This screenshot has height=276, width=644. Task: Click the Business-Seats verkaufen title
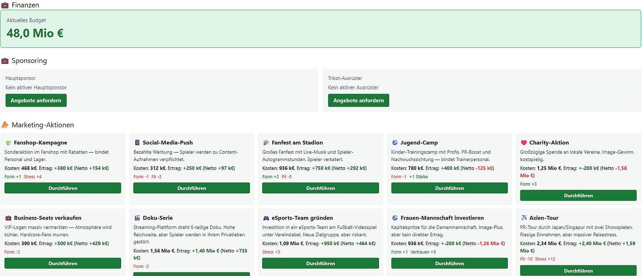(48, 218)
